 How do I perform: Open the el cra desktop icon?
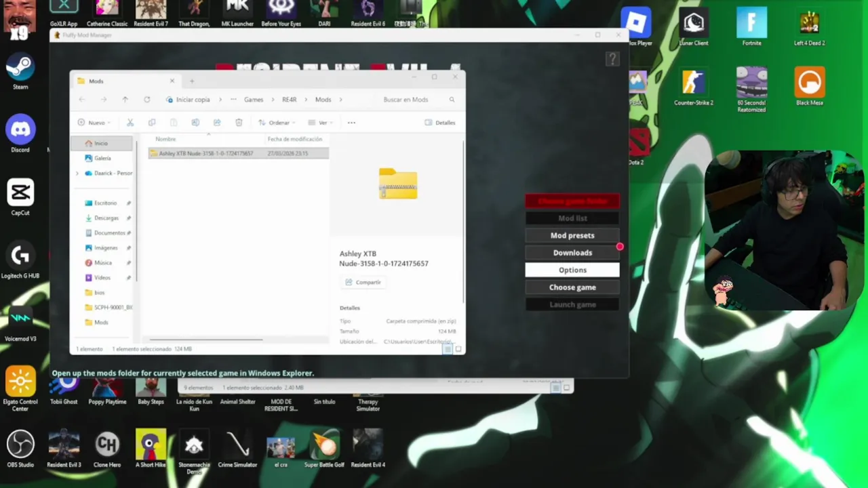click(281, 449)
